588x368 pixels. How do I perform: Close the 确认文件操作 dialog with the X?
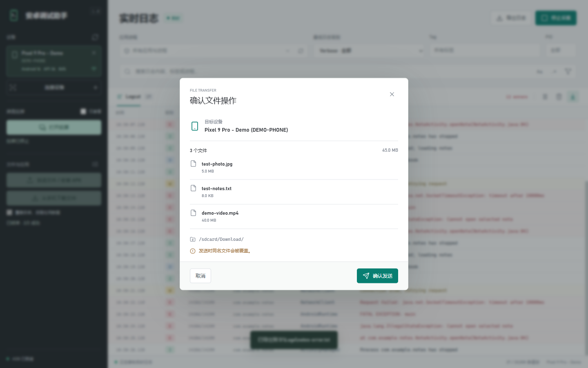(392, 94)
